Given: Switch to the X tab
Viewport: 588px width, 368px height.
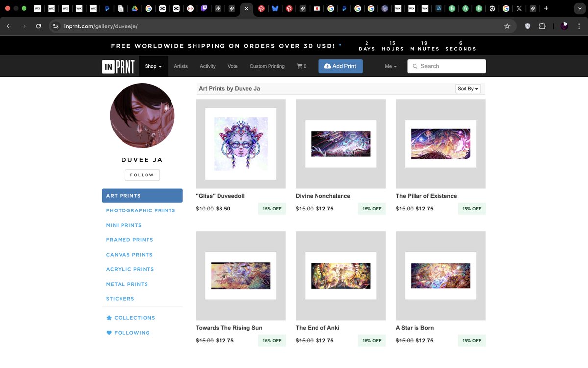Looking at the screenshot, I should [x=519, y=8].
